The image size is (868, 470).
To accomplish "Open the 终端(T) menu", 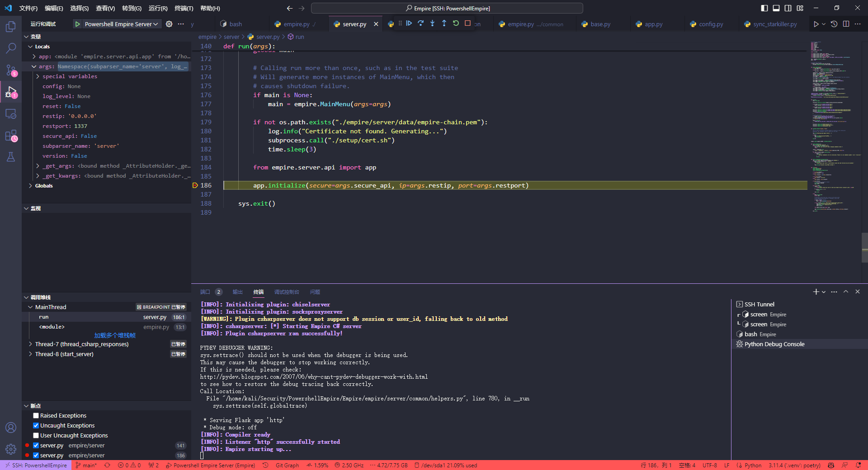I will click(x=184, y=8).
